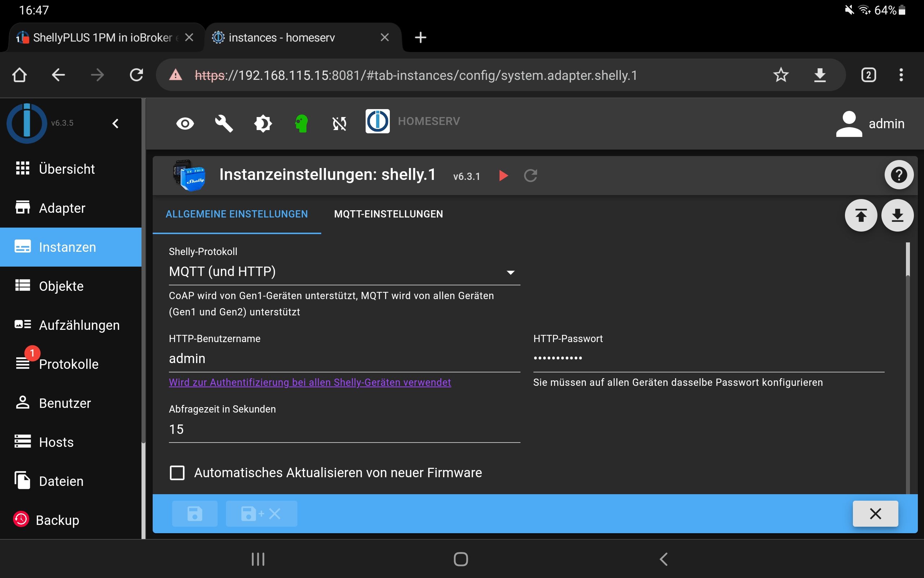Image resolution: width=924 pixels, height=578 pixels.
Task: Open the Hosts sidebar entry
Action: pos(71,442)
